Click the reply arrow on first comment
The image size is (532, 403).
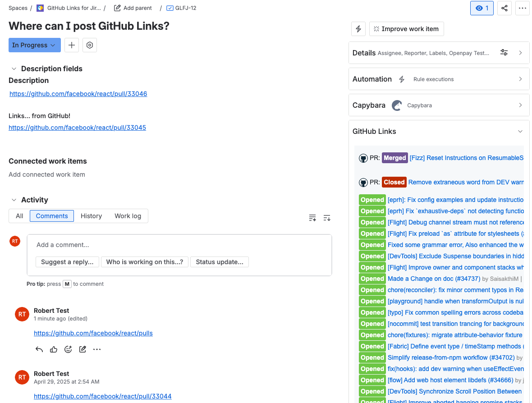point(39,349)
